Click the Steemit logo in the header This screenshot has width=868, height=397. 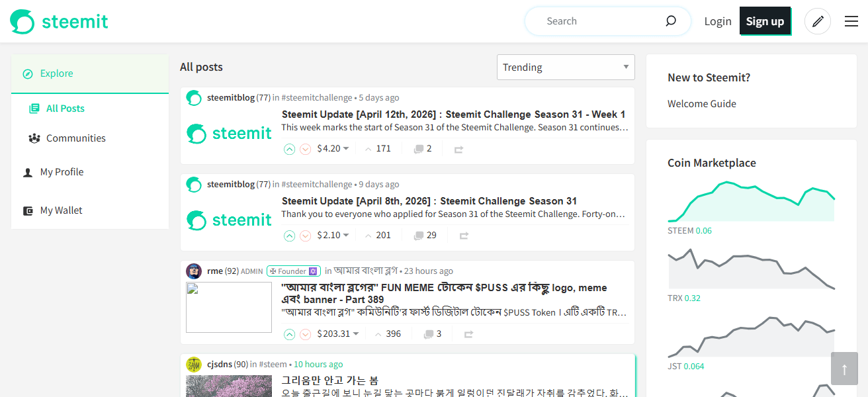click(59, 21)
